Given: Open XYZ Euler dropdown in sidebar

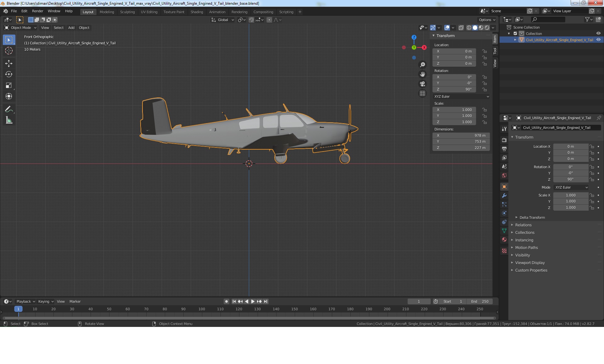Looking at the screenshot, I should 461,97.
